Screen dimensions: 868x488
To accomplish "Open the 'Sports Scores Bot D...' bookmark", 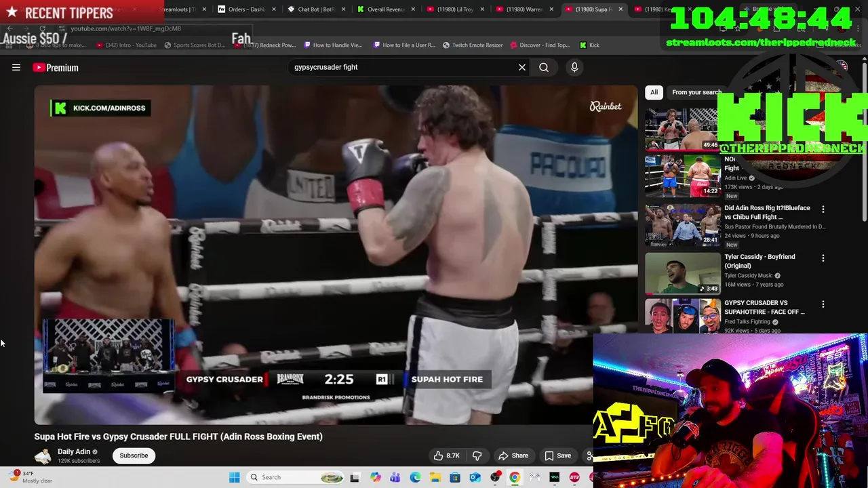I will [x=195, y=45].
